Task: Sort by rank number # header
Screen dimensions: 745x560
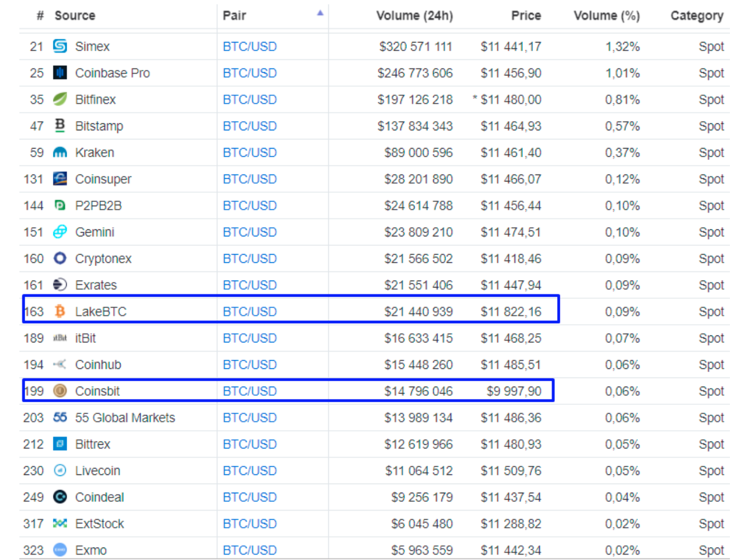Action: 40,16
